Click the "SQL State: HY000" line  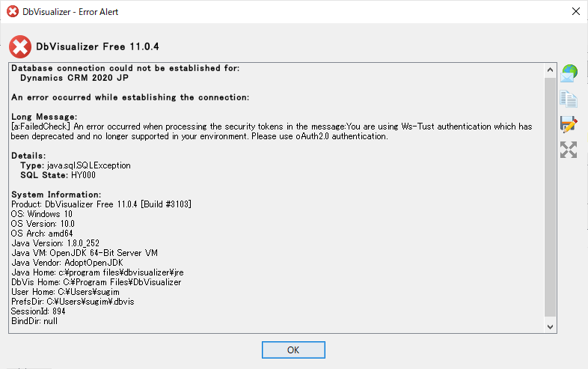pos(58,175)
